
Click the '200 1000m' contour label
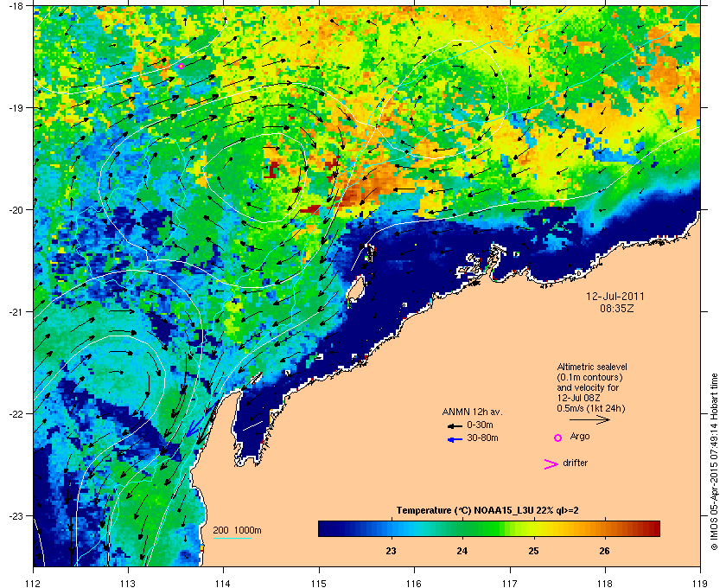237,531
